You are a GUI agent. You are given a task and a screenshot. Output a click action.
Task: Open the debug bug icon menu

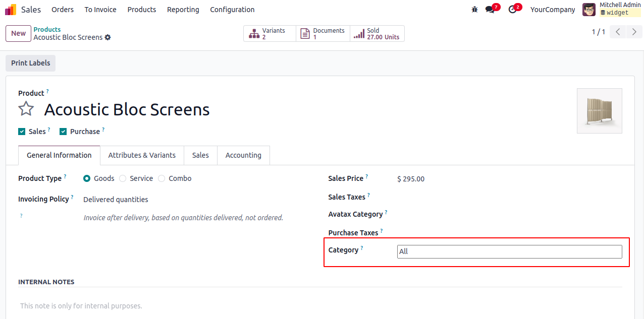point(474,10)
